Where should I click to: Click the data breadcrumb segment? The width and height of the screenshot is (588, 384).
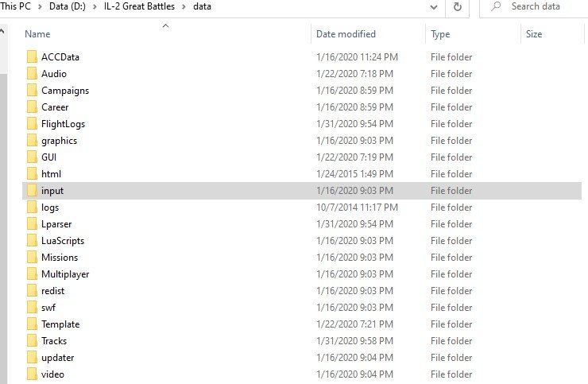[202, 6]
